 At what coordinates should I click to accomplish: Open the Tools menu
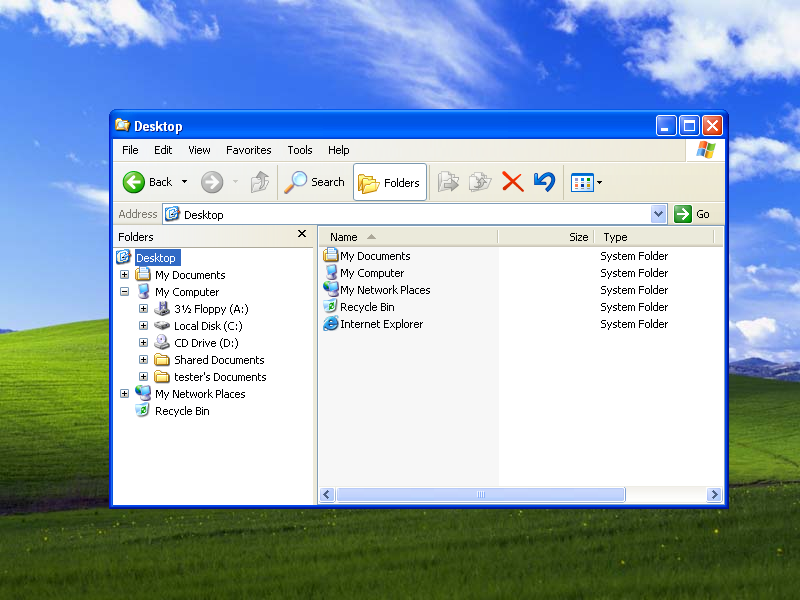pos(300,150)
